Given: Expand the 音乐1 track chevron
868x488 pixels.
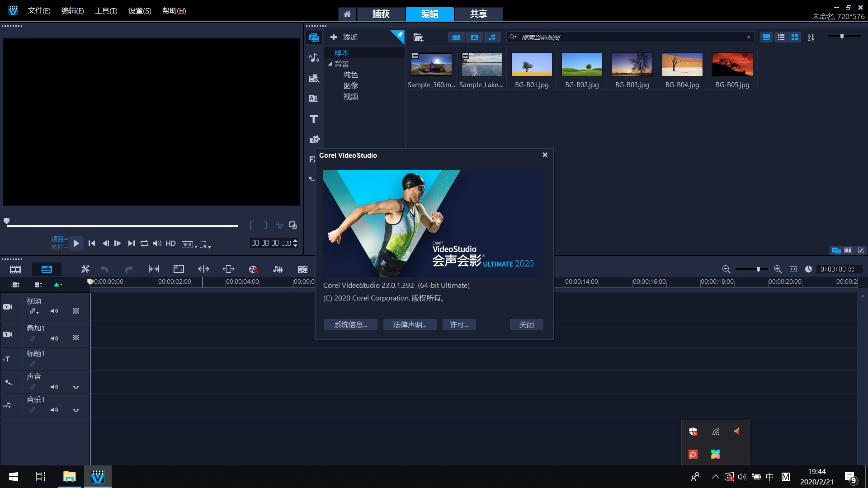Looking at the screenshot, I should pyautogui.click(x=76, y=410).
